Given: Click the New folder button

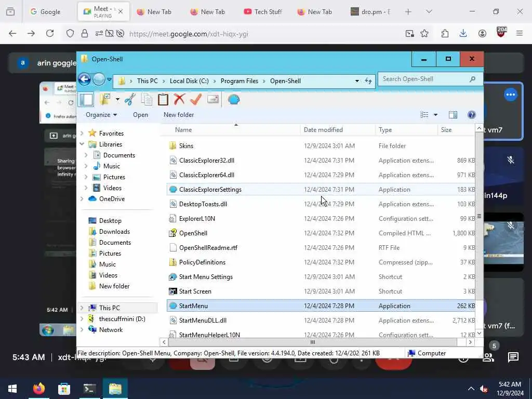Looking at the screenshot, I should point(179,115).
